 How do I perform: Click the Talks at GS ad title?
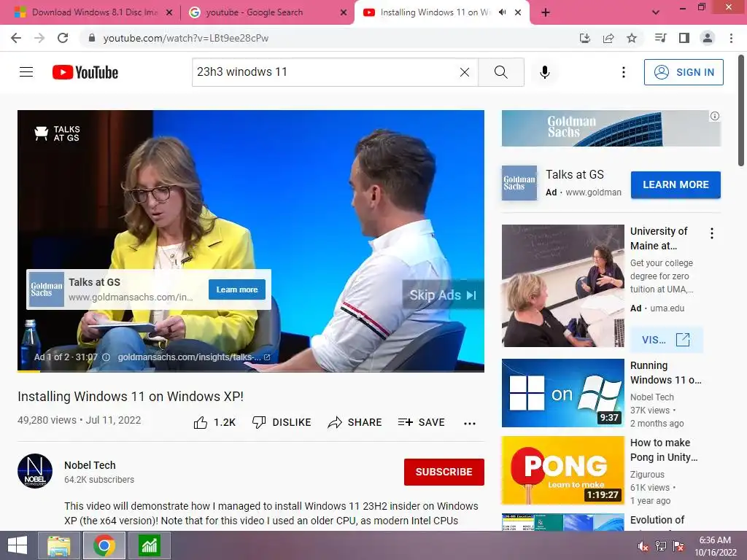[x=575, y=175]
